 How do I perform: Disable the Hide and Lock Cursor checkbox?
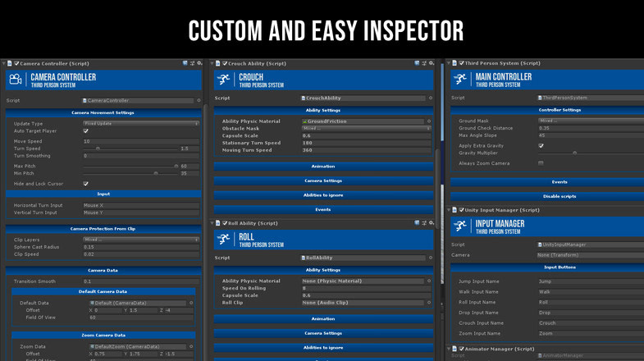85,184
